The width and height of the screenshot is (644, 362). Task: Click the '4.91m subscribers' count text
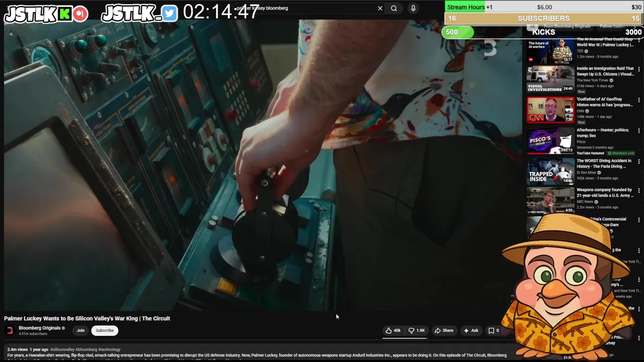(x=33, y=334)
